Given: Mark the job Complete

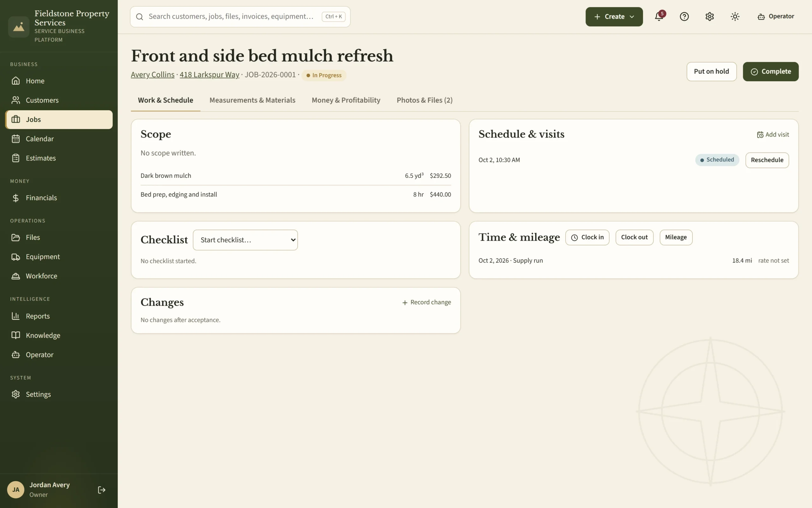Looking at the screenshot, I should pyautogui.click(x=770, y=71).
